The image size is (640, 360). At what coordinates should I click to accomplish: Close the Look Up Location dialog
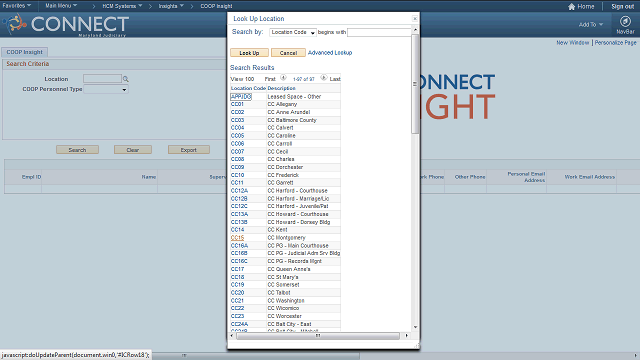pos(415,18)
